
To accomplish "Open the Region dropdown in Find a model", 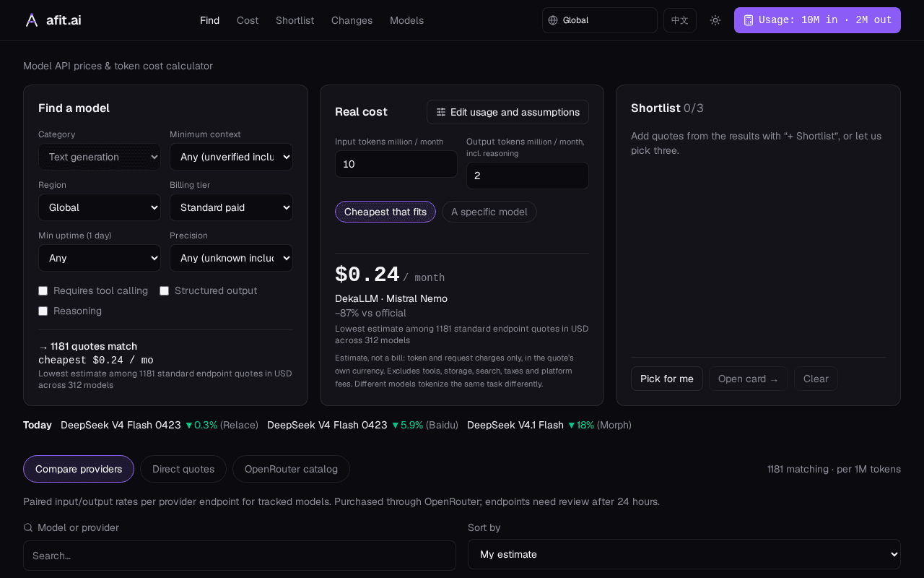I will (x=100, y=207).
